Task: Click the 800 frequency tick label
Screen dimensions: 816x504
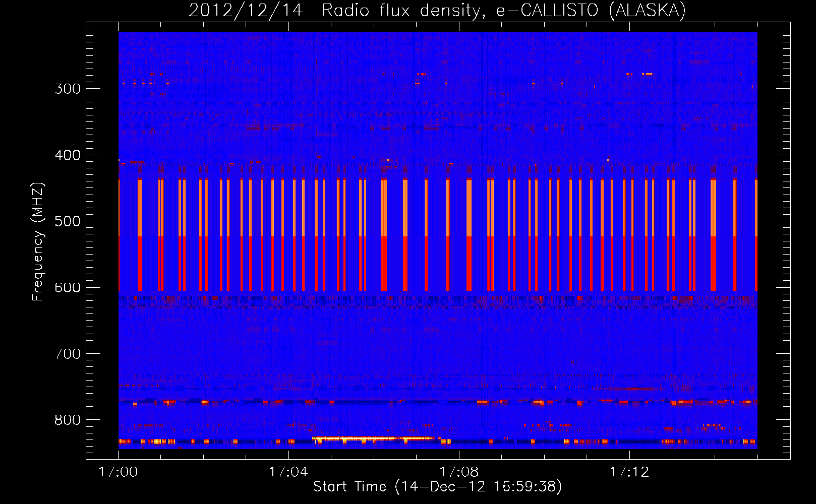Action: [x=68, y=420]
